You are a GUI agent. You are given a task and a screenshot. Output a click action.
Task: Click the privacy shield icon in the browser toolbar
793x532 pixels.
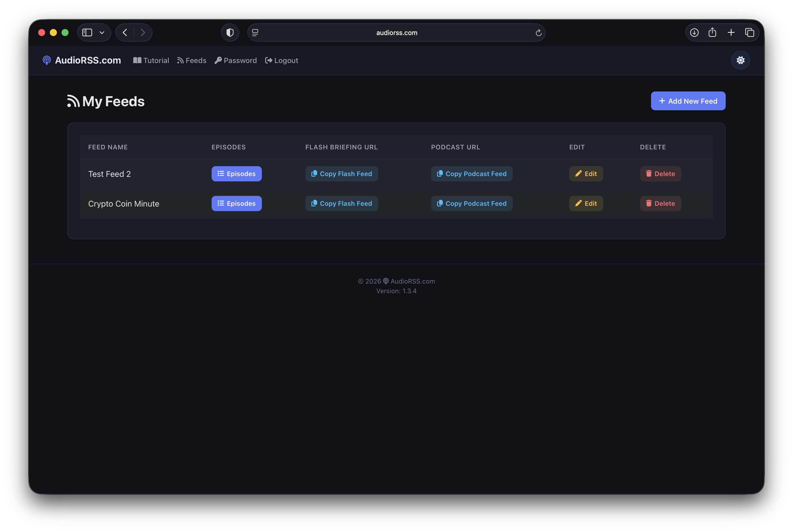(x=230, y=32)
